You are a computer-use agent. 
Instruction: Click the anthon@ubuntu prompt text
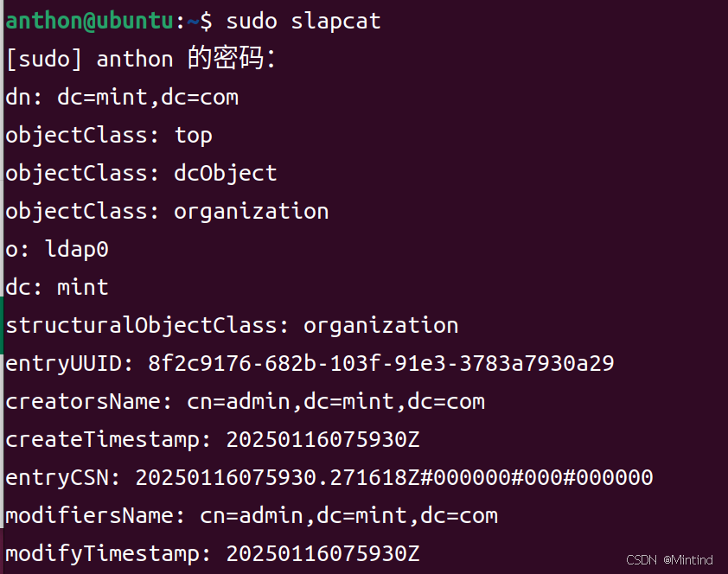[90, 22]
